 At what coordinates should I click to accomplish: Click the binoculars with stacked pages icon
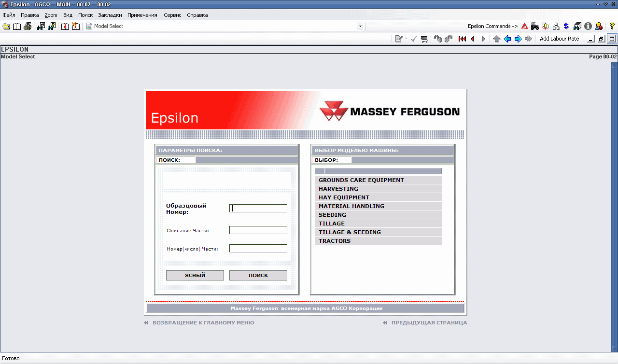tap(577, 26)
